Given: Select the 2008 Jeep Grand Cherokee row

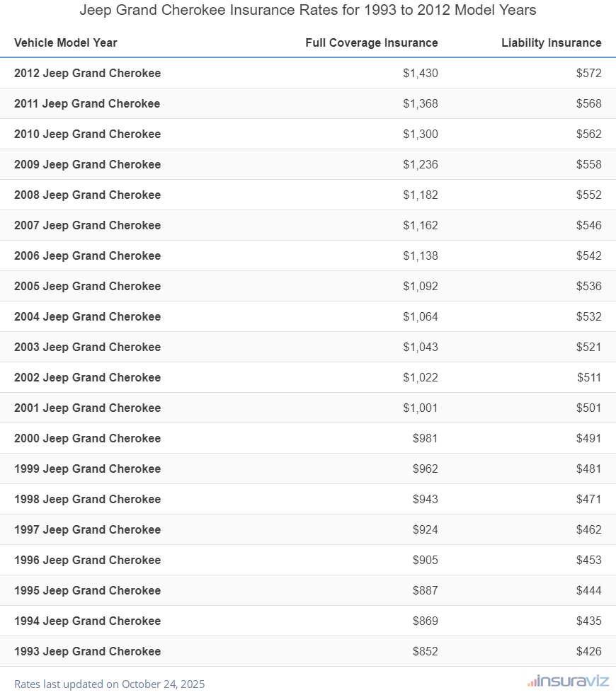Looking at the screenshot, I should (x=87, y=195).
